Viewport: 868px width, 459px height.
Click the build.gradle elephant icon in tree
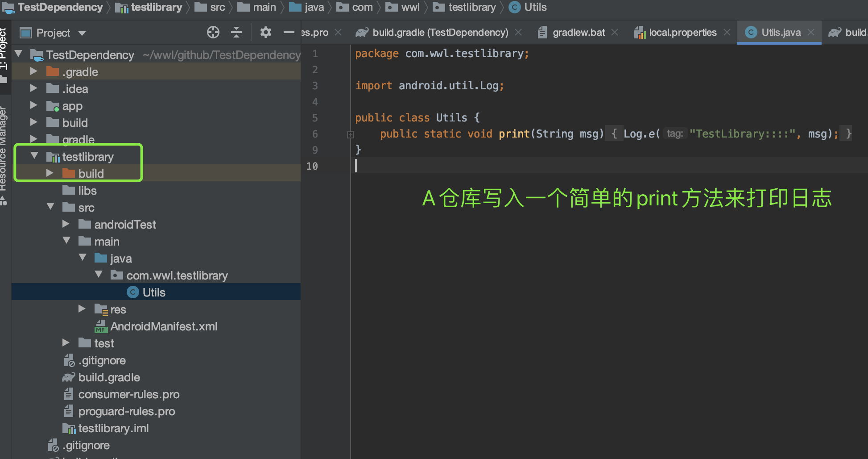69,377
